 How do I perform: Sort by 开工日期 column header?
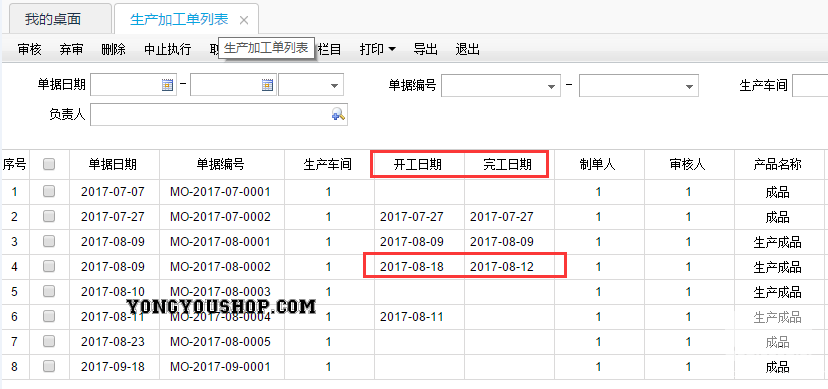pos(418,165)
